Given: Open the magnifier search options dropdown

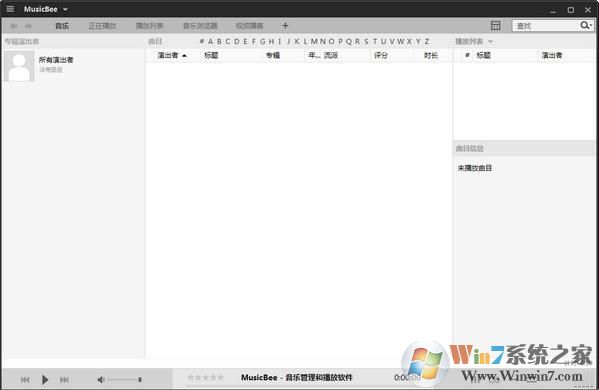Looking at the screenshot, I should coord(586,25).
